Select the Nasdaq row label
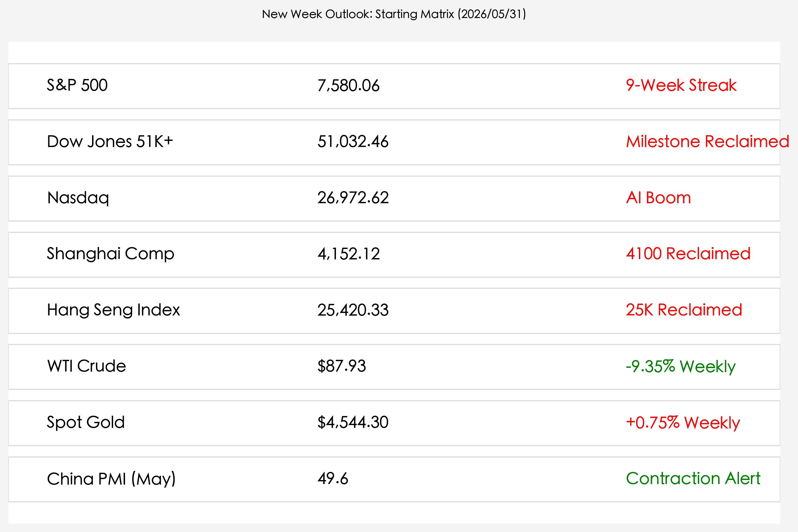798x532 pixels. coord(78,198)
